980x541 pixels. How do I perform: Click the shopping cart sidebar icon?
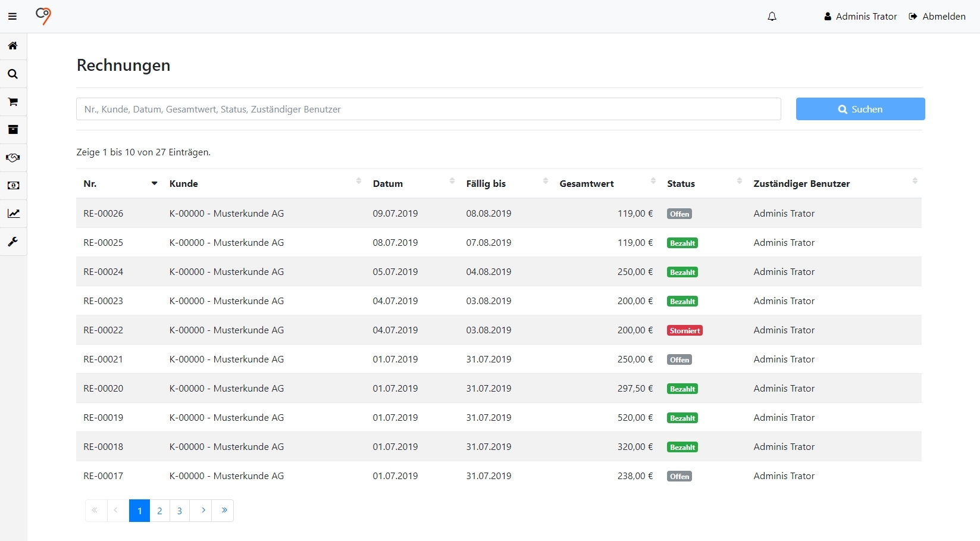tap(12, 102)
